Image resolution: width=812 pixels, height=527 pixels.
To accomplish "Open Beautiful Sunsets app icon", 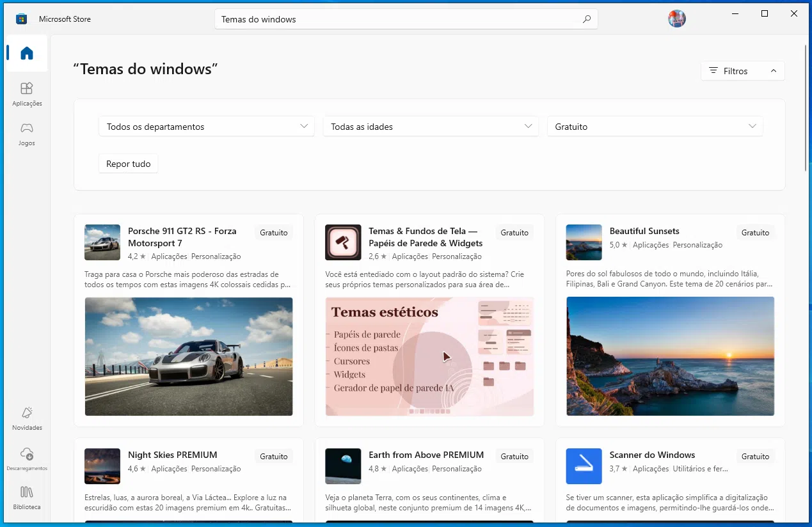I will point(584,242).
